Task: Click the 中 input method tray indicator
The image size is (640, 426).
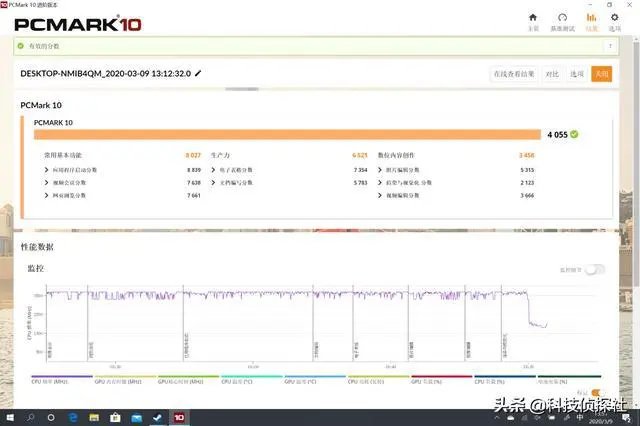Action: [x=580, y=417]
